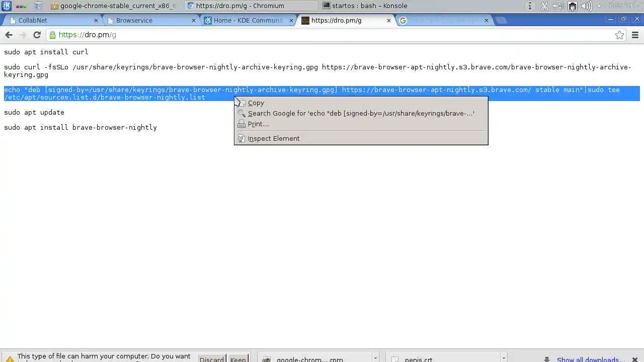Switch to the google-chrome-stable_current file manager window
The height and width of the screenshot is (362, 644).
click(115, 6)
